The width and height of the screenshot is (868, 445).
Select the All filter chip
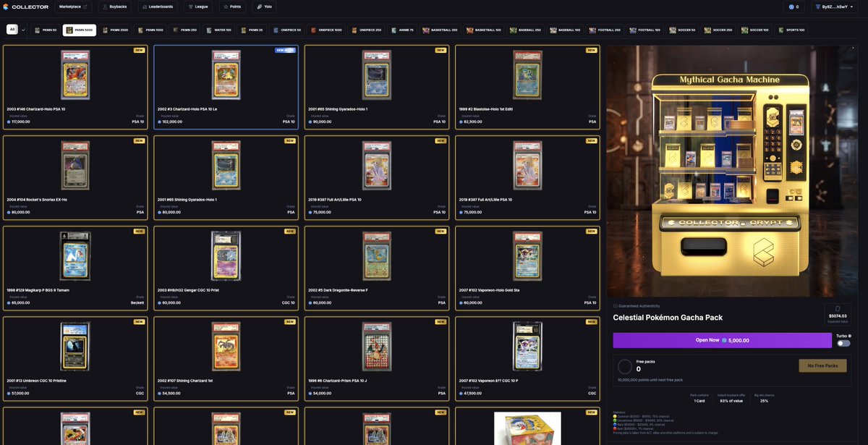[x=12, y=30]
